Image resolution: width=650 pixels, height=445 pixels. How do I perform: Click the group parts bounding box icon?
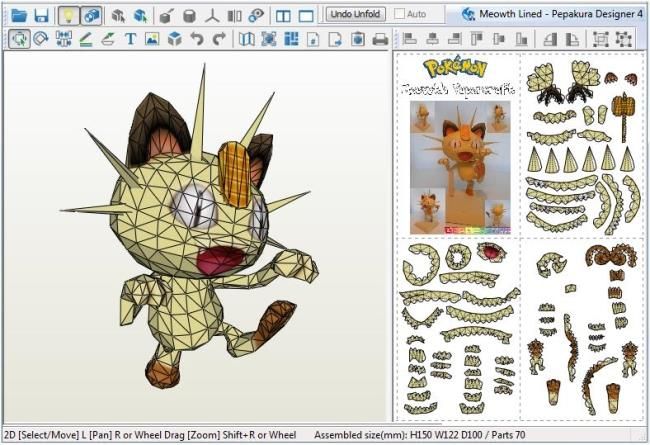pos(600,39)
